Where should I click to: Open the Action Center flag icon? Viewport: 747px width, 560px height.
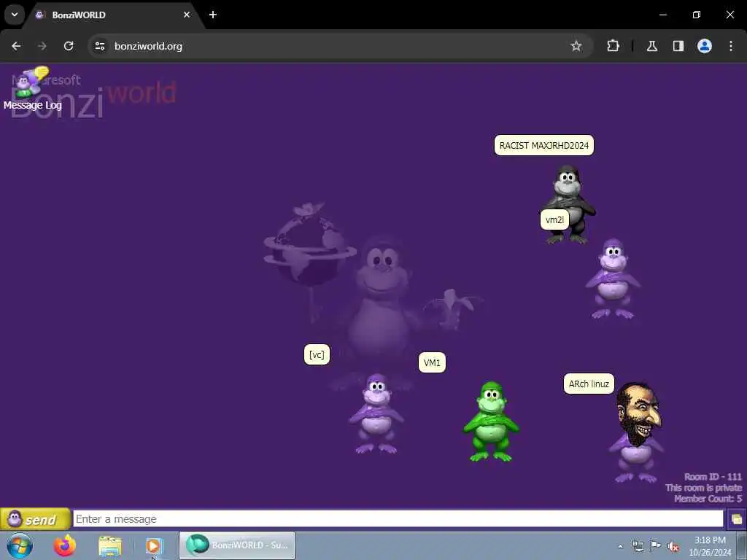(x=656, y=546)
